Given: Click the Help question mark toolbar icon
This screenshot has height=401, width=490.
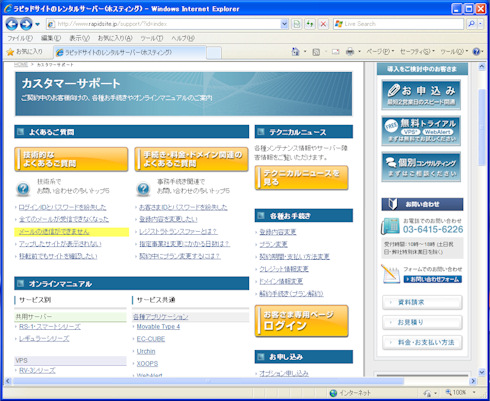Looking at the screenshot, I should [477, 52].
